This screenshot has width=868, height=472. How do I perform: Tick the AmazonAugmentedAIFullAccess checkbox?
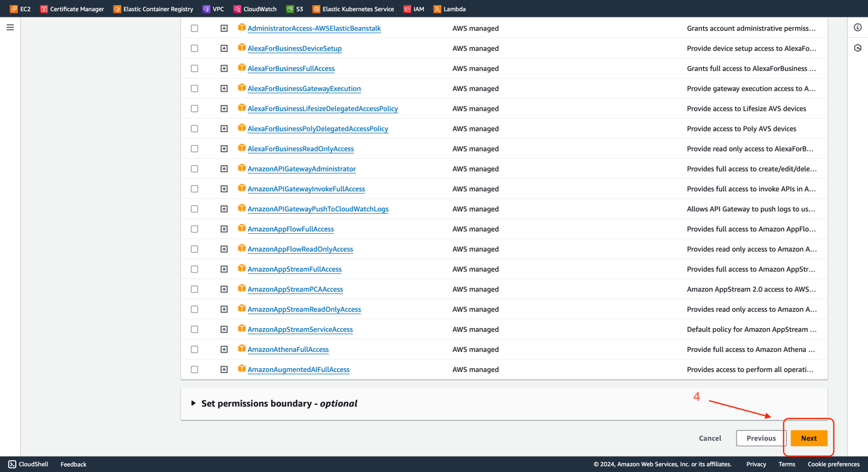pos(194,370)
